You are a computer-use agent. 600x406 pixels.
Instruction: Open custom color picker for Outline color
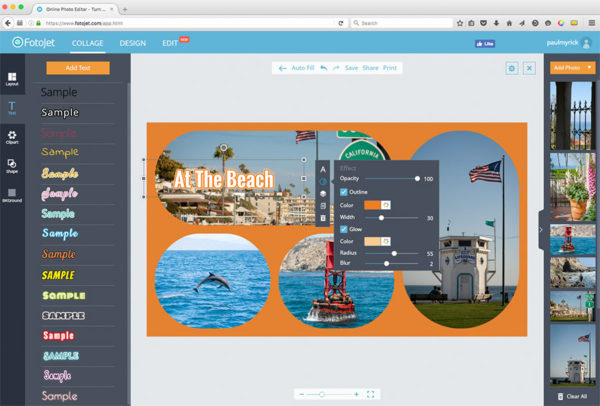point(386,205)
